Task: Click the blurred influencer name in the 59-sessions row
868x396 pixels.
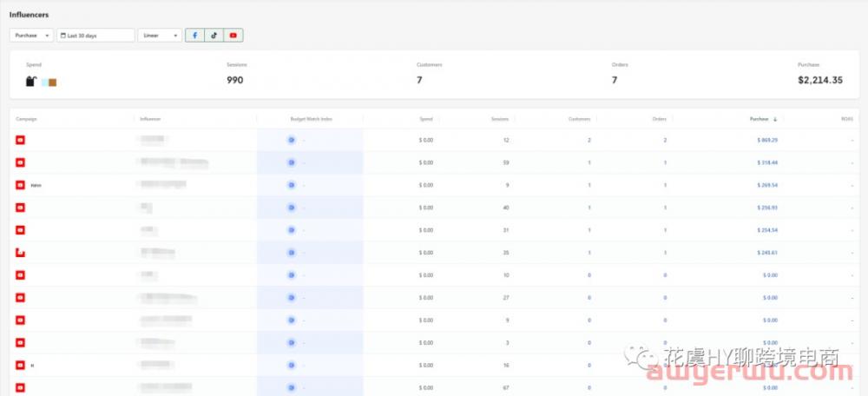Action: (174, 163)
